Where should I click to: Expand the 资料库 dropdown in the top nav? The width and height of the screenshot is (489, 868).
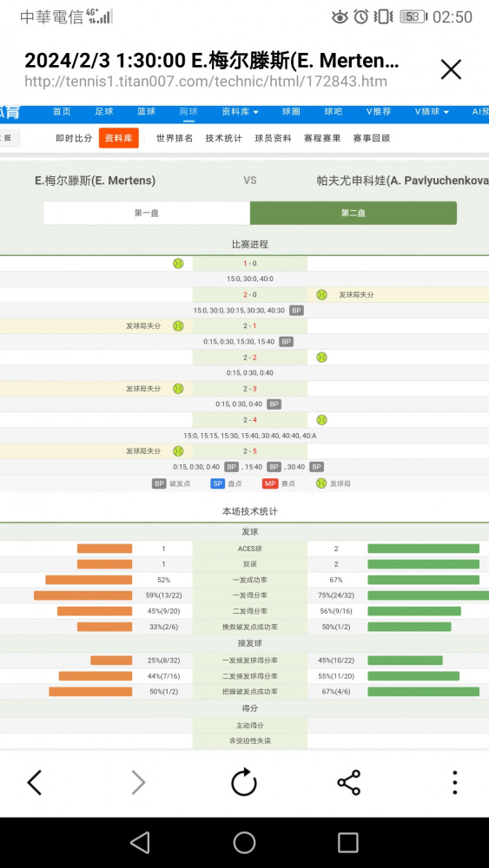point(240,112)
